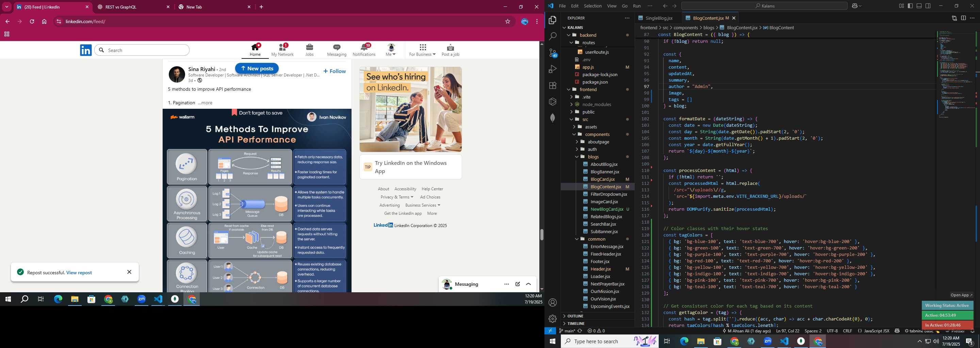Screen dimensions: 980x348
Task: Toggle VS Code Primary Side Bar
Action: tap(910, 6)
